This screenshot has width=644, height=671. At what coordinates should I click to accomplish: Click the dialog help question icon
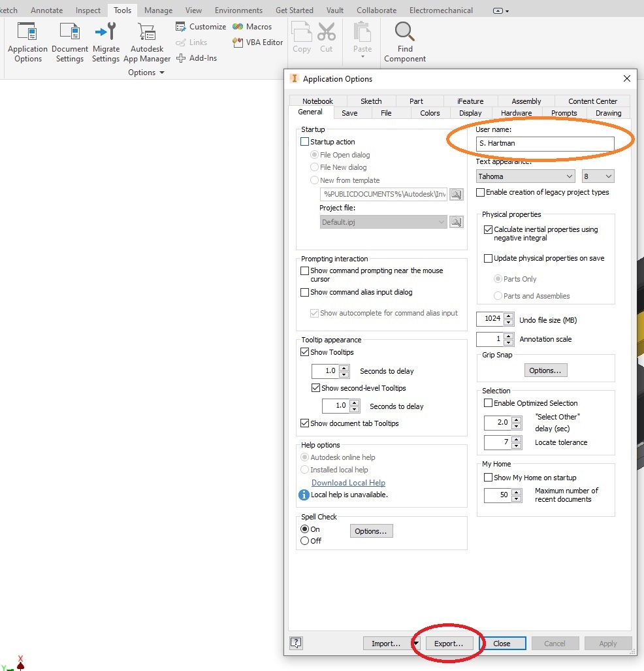point(296,643)
